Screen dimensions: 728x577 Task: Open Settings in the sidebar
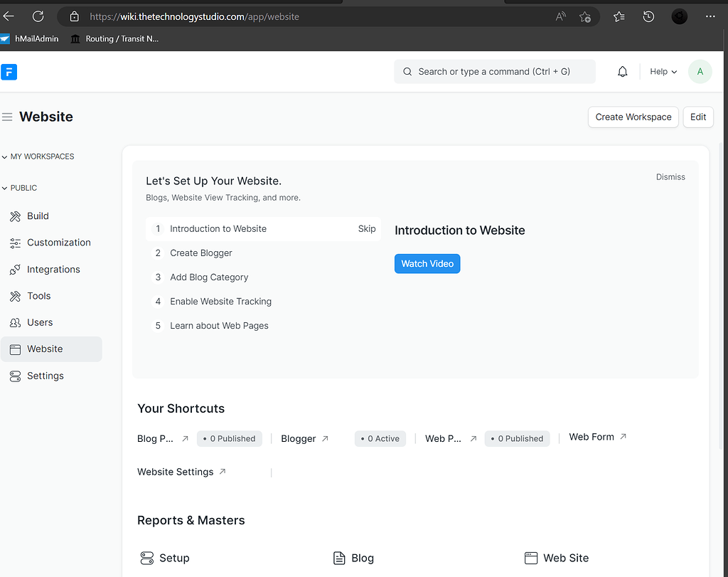tap(45, 376)
